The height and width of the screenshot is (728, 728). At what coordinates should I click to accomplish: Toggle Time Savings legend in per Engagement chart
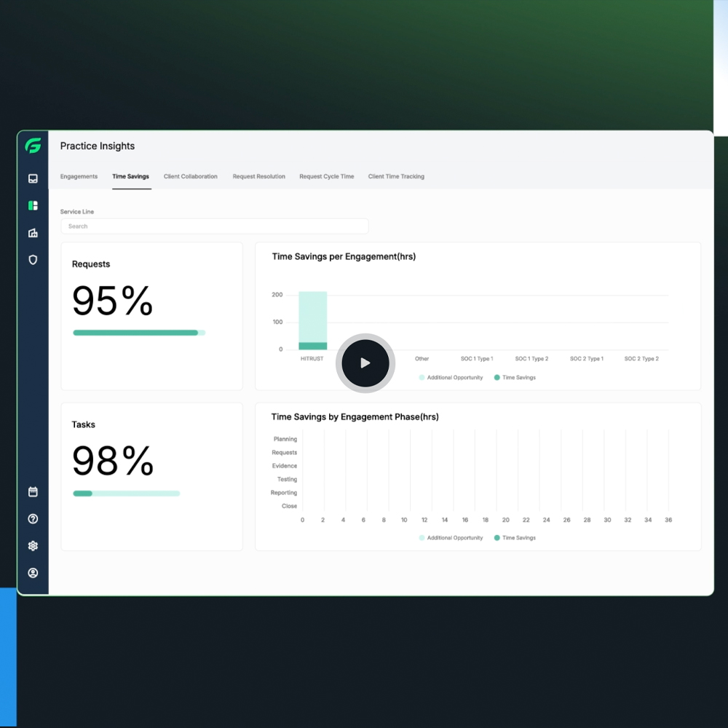pos(515,377)
